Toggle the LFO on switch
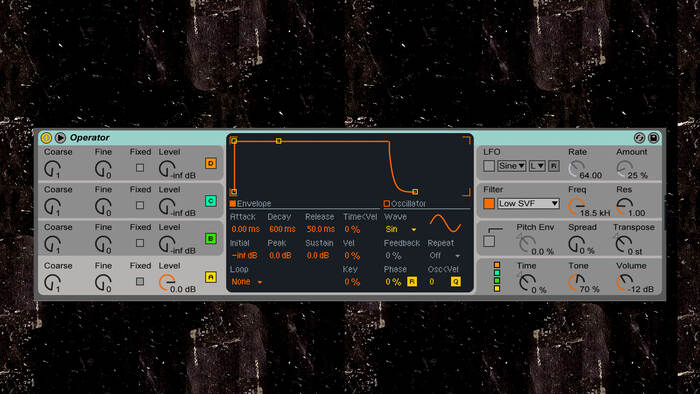The image size is (700, 394). (489, 166)
